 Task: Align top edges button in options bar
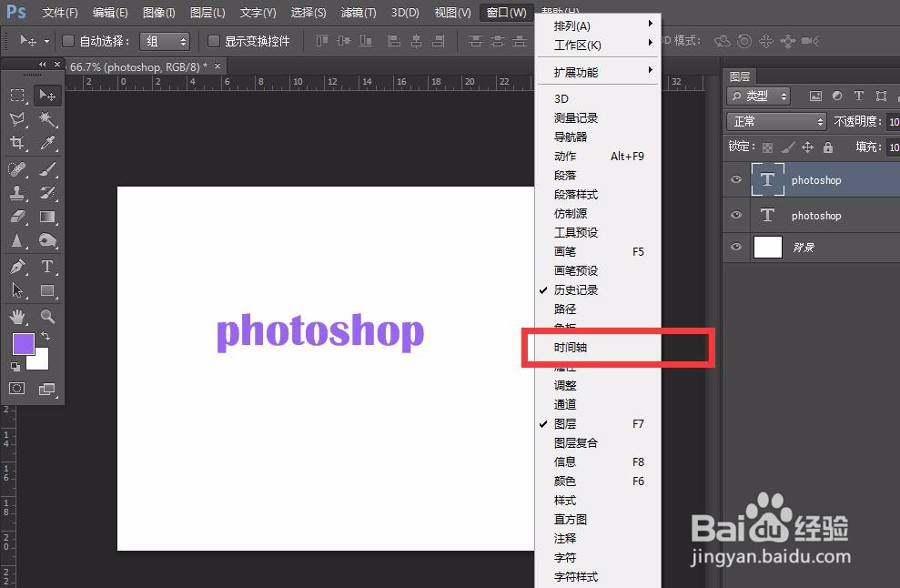[321, 41]
